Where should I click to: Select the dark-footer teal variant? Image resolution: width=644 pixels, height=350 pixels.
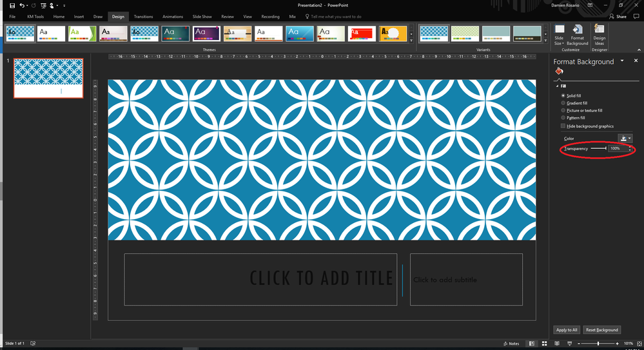tap(527, 34)
